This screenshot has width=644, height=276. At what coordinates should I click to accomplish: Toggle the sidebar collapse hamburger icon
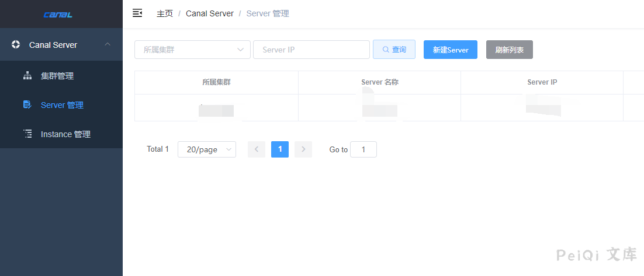pyautogui.click(x=137, y=13)
